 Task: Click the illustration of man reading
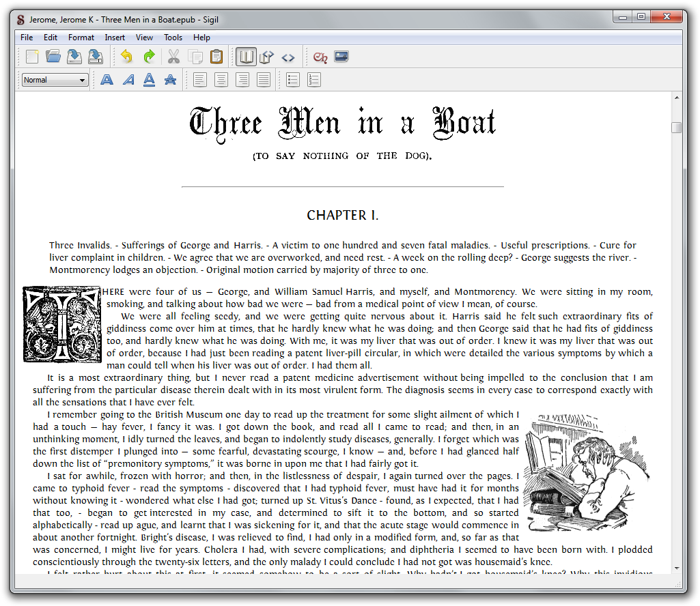[587, 472]
